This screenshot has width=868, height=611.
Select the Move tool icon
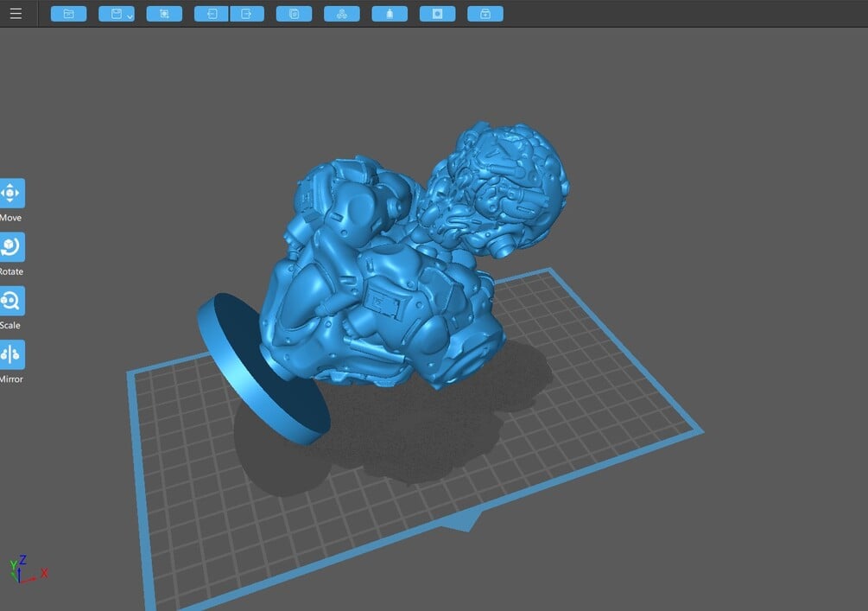click(11, 193)
